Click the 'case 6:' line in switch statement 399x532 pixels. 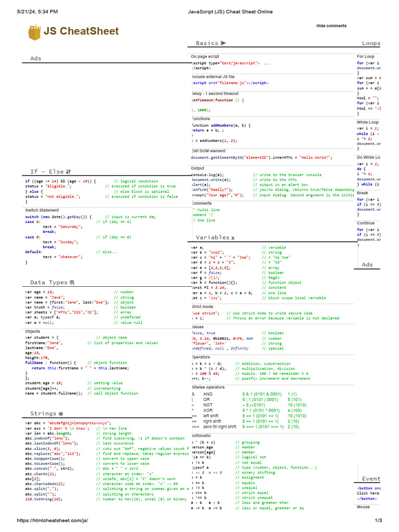(x=32, y=222)
